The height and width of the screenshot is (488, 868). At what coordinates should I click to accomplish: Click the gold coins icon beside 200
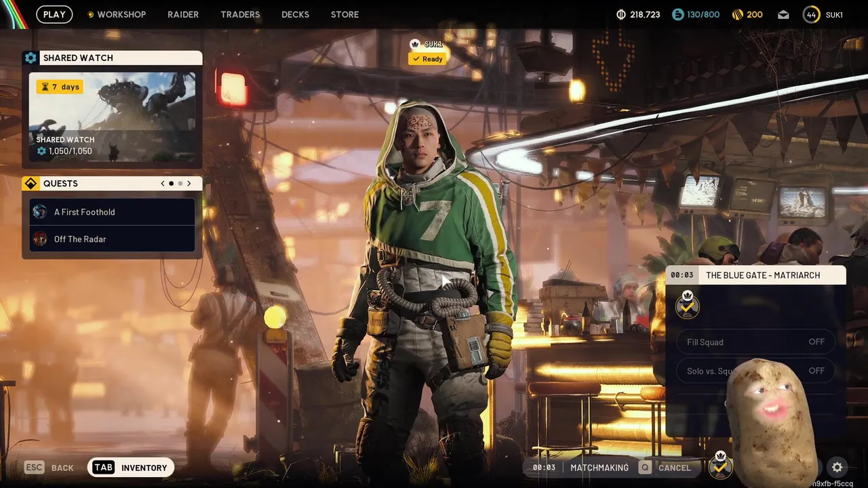[738, 14]
